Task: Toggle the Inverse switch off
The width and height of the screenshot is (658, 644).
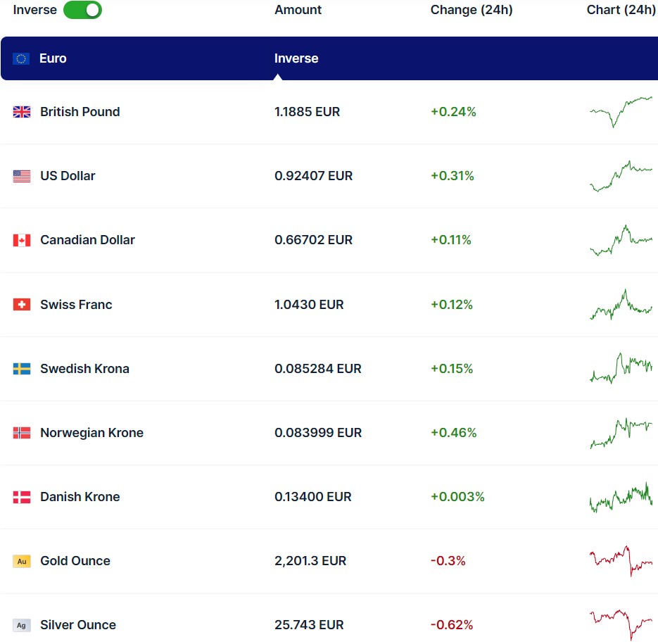Action: (82, 10)
